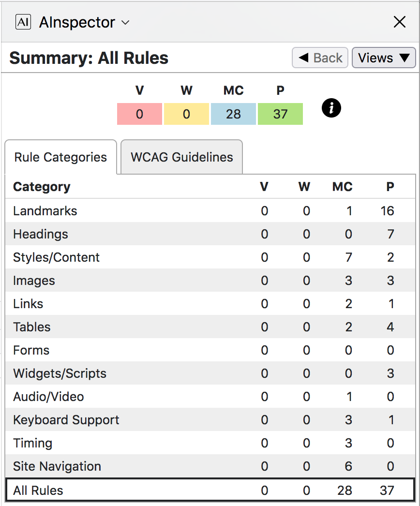
Task: Click the Category column header
Action: [x=42, y=187]
